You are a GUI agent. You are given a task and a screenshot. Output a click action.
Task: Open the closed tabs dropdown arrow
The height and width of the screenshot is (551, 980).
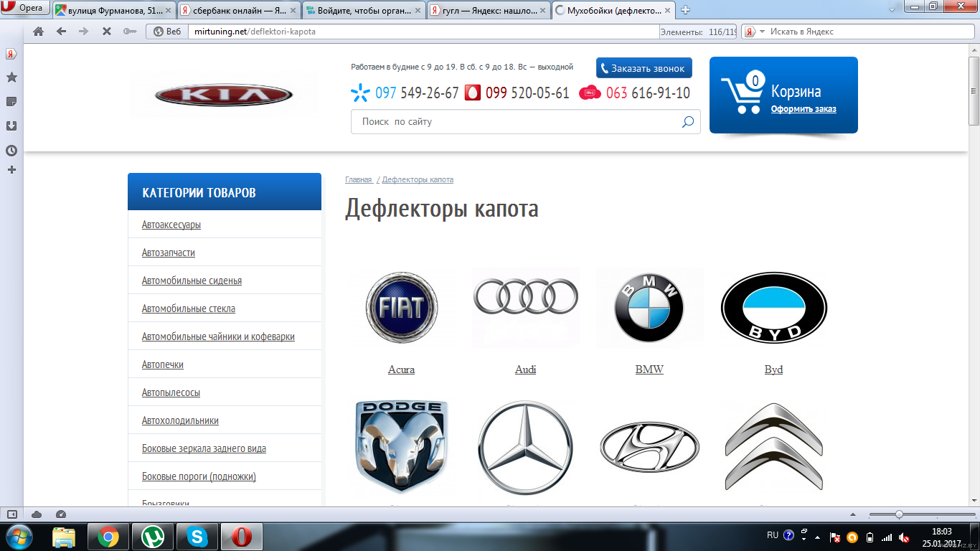892,10
